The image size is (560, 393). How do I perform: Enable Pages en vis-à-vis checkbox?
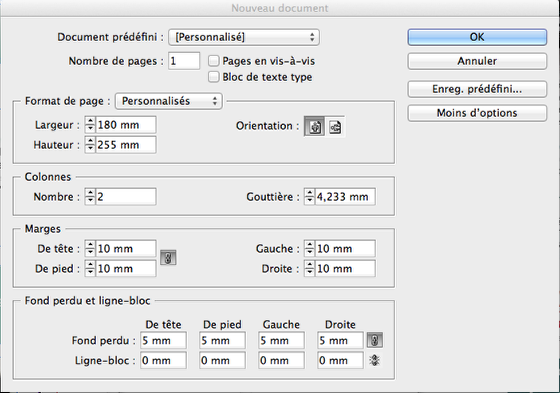point(213,61)
